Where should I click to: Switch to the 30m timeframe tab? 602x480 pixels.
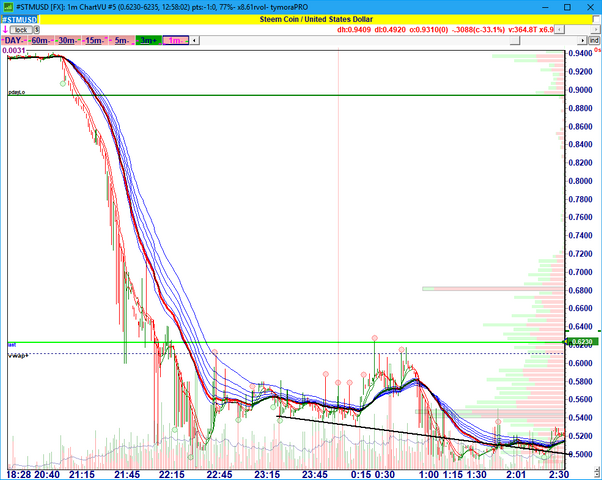pyautogui.click(x=68, y=40)
